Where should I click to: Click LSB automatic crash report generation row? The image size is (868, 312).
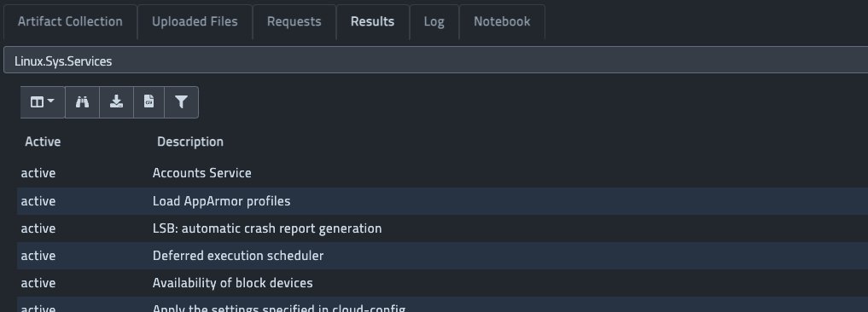point(442,228)
